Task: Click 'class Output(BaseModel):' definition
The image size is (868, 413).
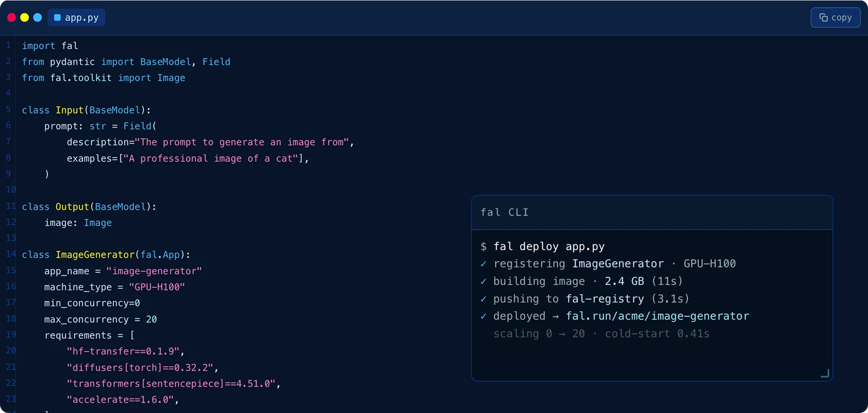Action: click(89, 206)
